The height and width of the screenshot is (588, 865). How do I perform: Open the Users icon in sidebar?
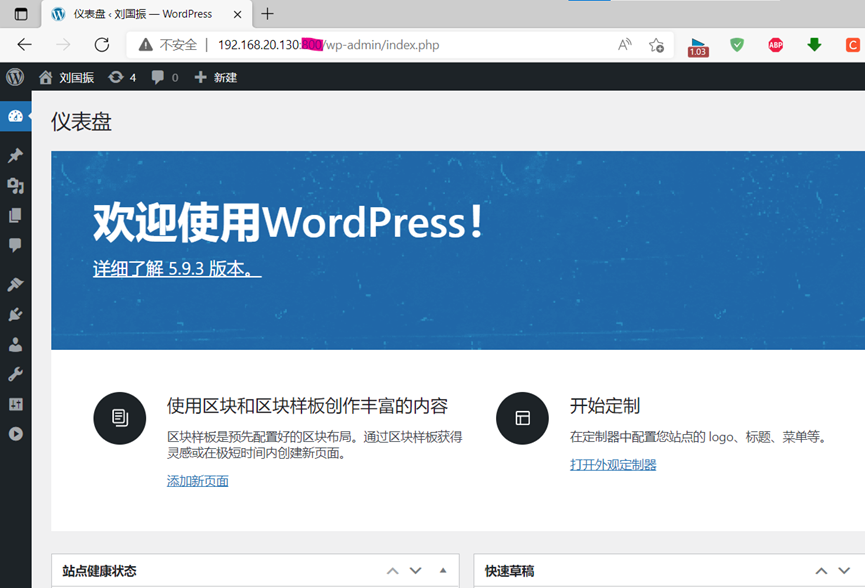pos(15,344)
